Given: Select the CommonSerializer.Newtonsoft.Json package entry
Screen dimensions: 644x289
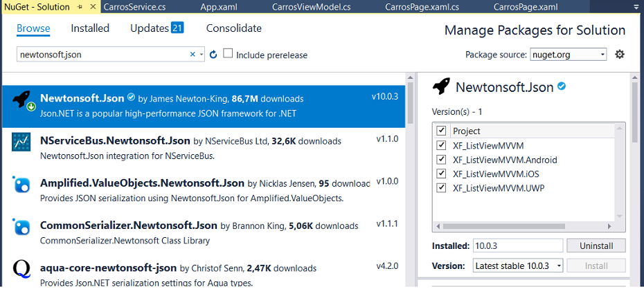Looking at the screenshot, I should tap(204, 232).
